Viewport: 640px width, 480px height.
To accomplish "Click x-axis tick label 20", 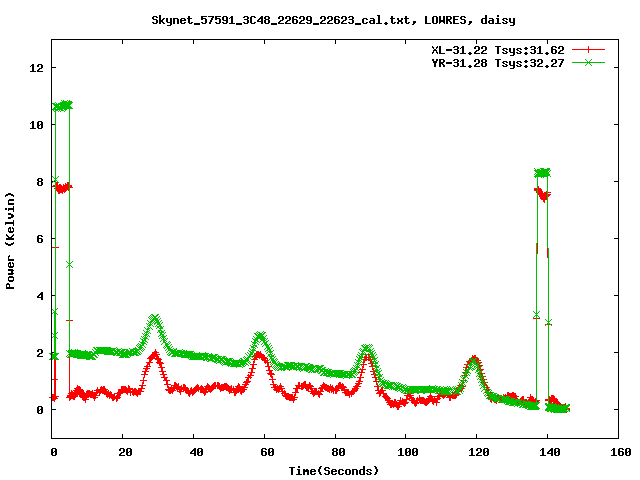I will tap(125, 452).
